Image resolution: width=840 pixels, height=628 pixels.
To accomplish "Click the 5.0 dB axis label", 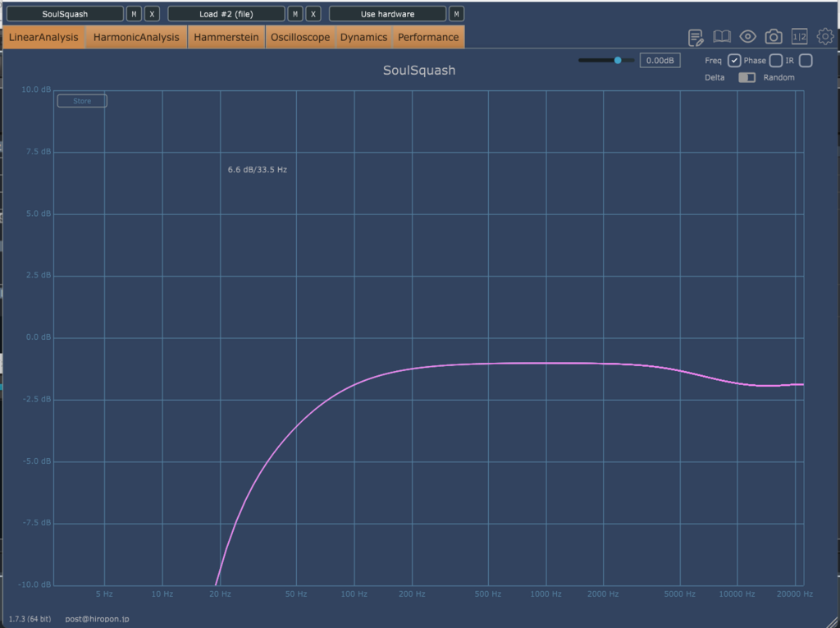I will coord(39,213).
